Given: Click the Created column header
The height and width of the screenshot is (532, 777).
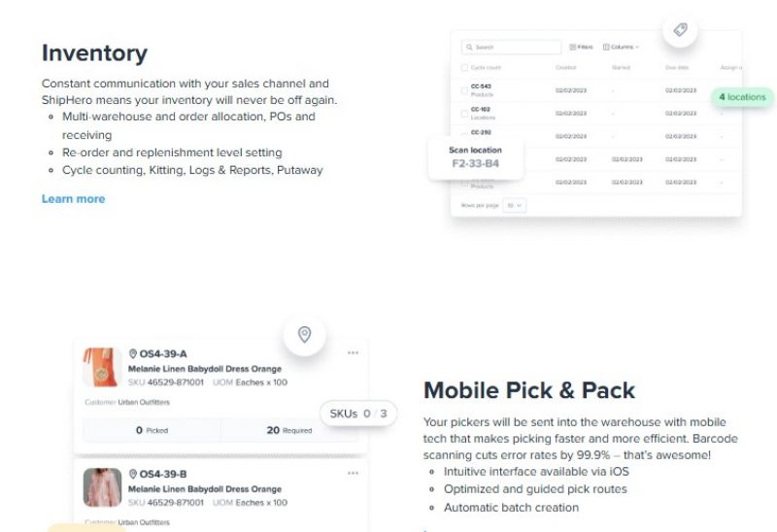Looking at the screenshot, I should click(x=565, y=67).
